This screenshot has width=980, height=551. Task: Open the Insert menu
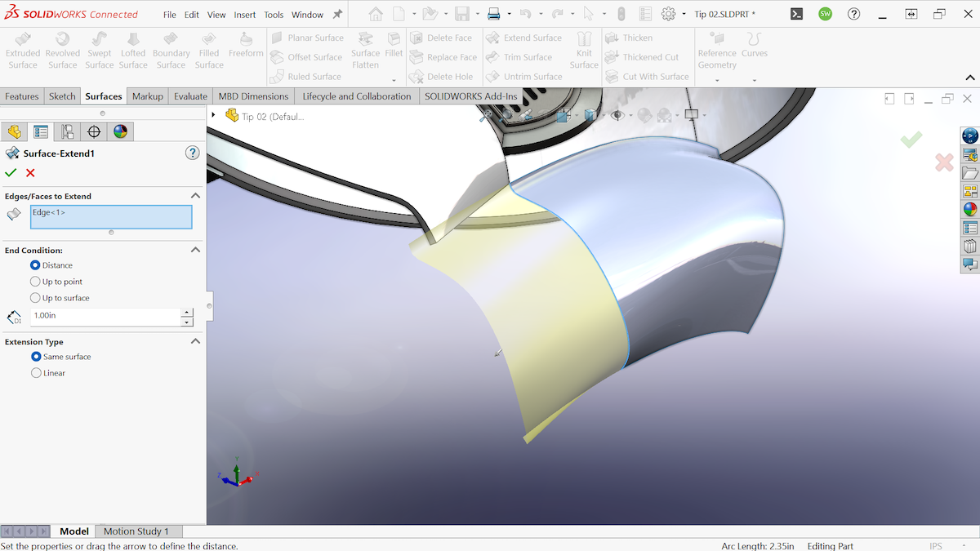point(244,14)
